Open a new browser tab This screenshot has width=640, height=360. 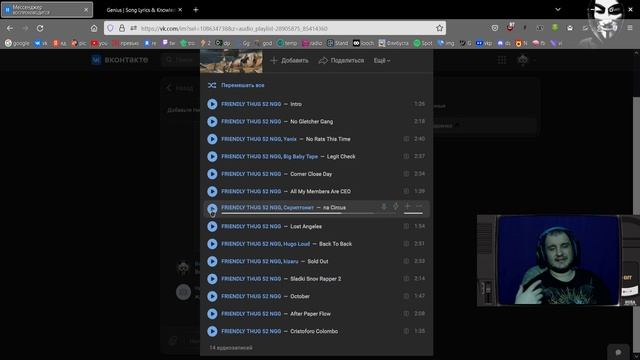tap(196, 10)
